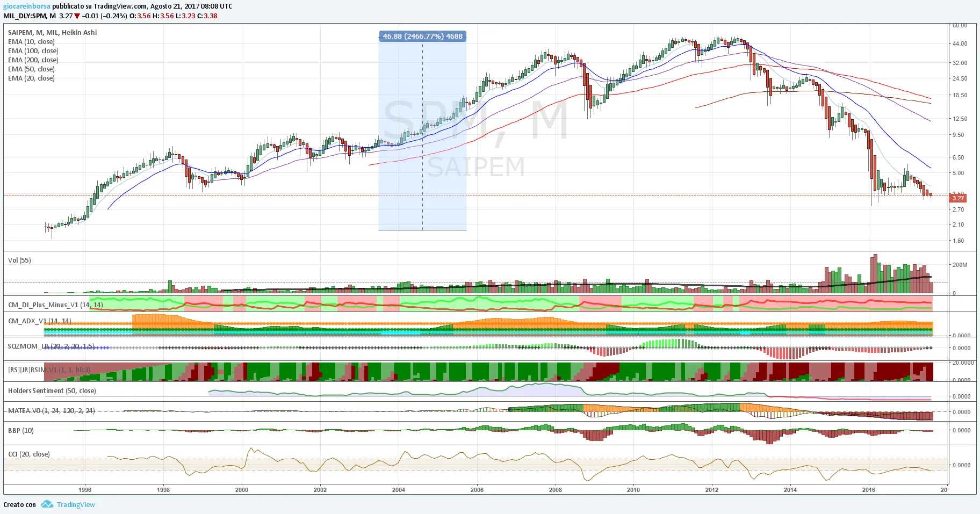The height and width of the screenshot is (514, 980).
Task: Click the 'Vol (55)' indicator label
Action: click(x=19, y=260)
